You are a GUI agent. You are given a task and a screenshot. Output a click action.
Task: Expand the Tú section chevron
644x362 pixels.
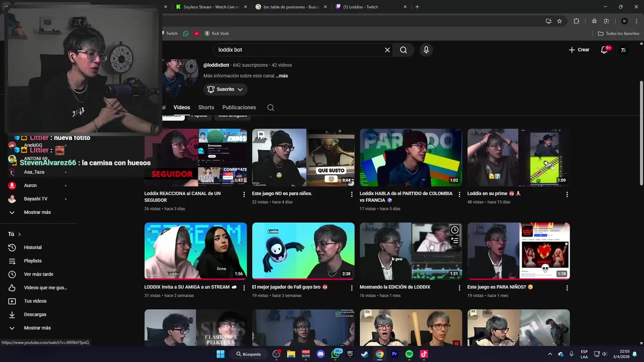[20, 234]
